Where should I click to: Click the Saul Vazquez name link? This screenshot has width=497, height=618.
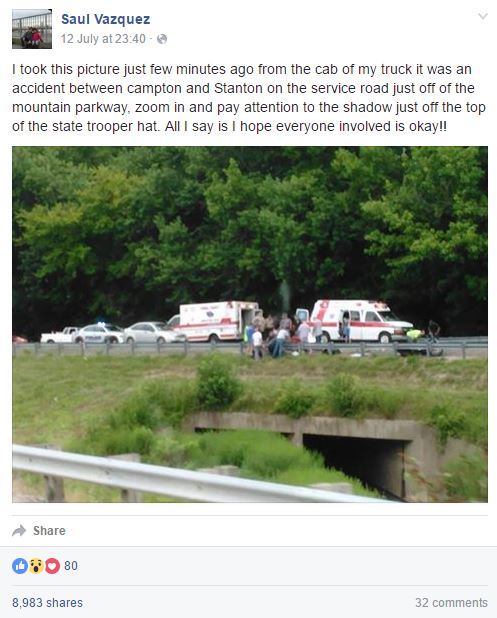click(106, 19)
